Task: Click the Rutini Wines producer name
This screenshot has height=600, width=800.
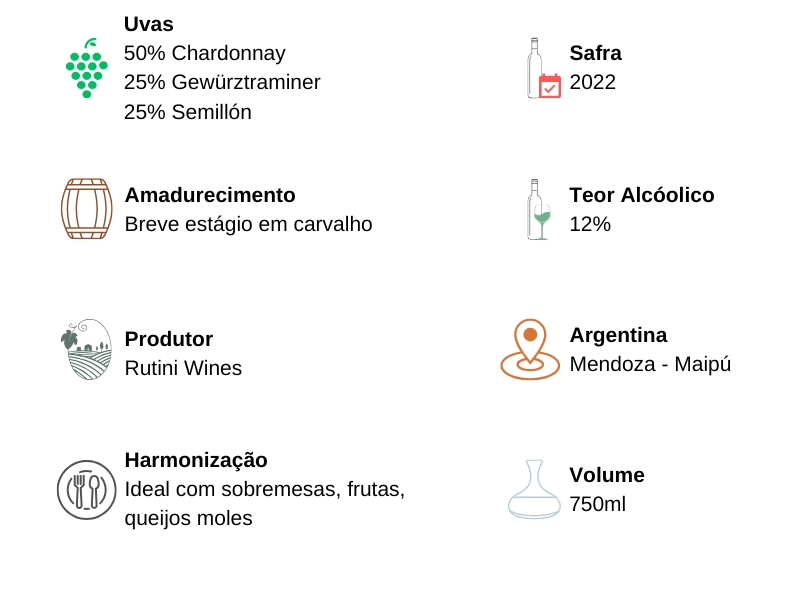Action: tap(183, 368)
